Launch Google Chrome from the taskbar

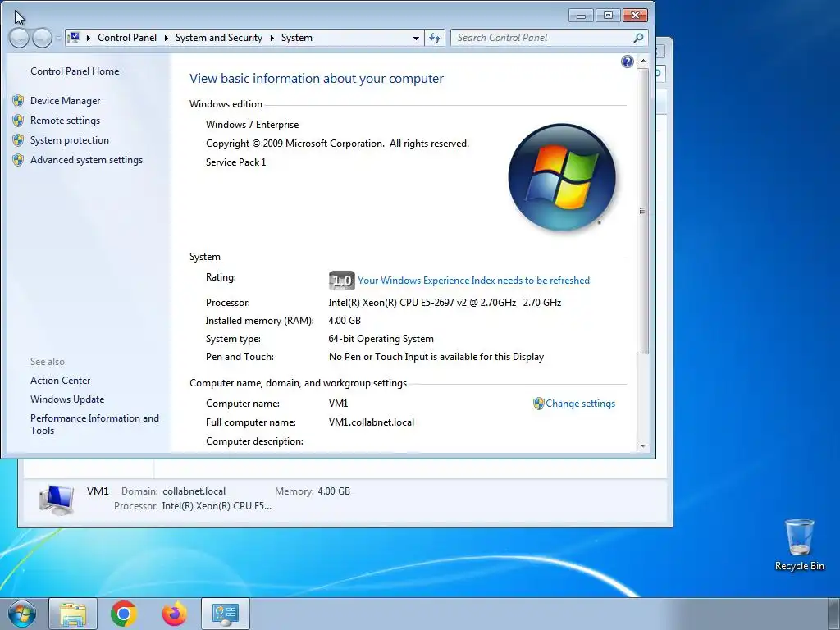[124, 614]
